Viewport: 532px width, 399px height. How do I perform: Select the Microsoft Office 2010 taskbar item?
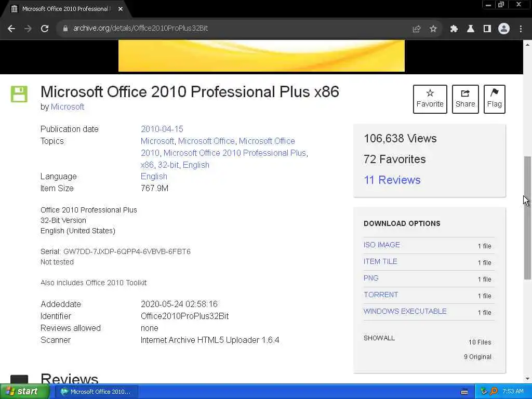pyautogui.click(x=96, y=392)
